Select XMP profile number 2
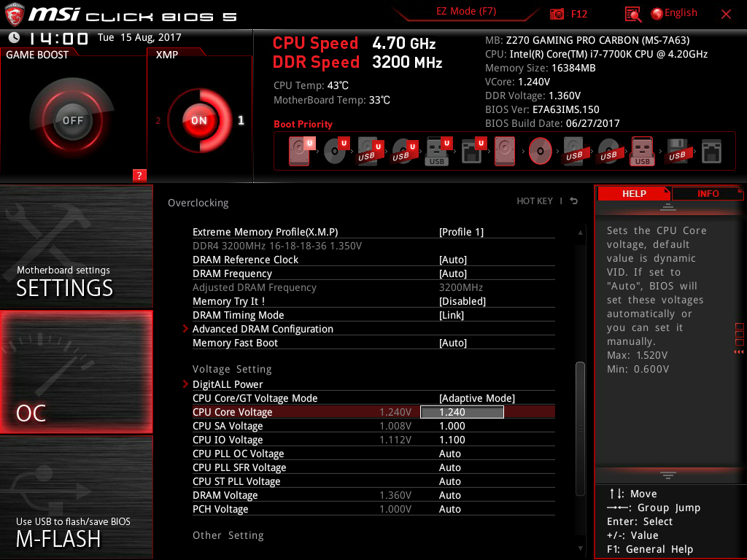747x560 pixels. 158,120
